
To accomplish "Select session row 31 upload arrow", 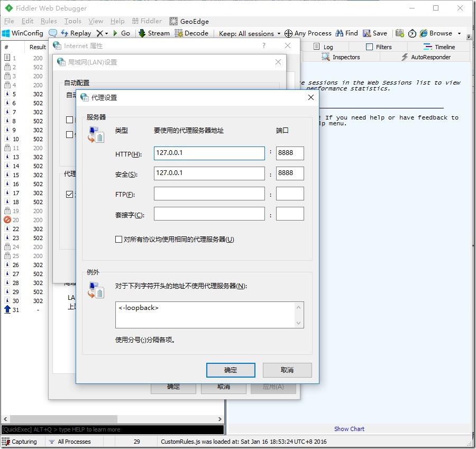I will tap(24, 310).
